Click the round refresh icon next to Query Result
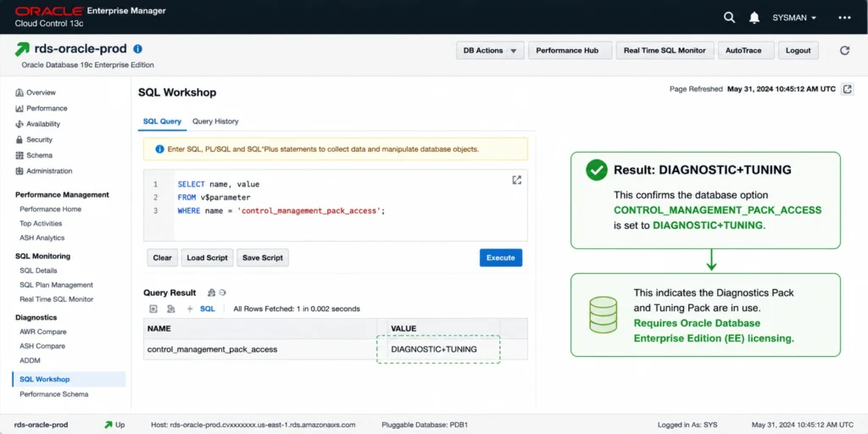Viewport: 868px width, 434px height. click(x=223, y=292)
